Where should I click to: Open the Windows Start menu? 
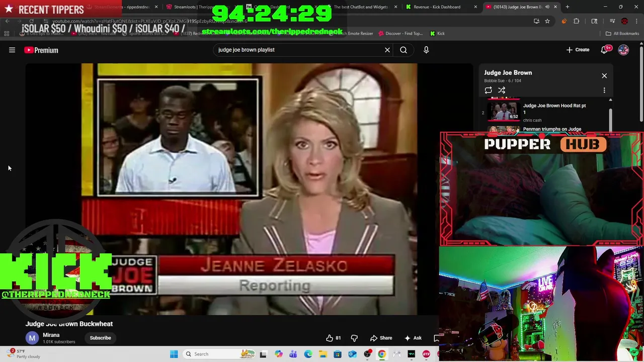(x=174, y=354)
